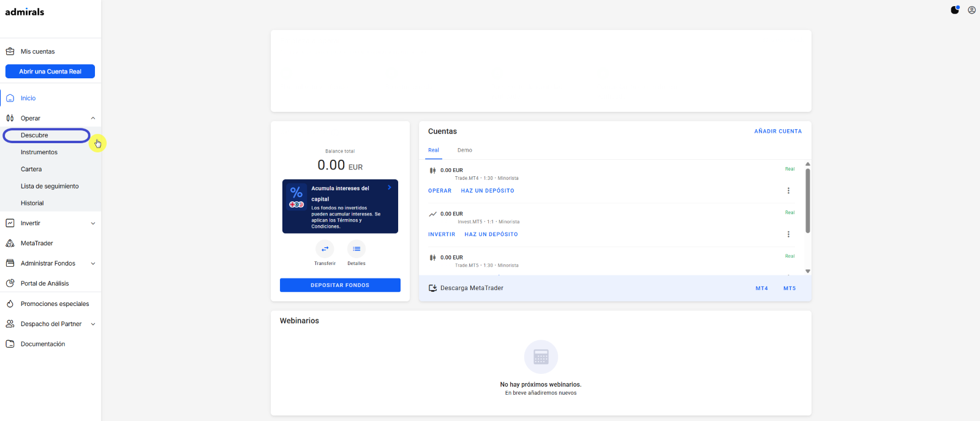
Task: Expand the Despacho del Partner chevron
Action: [x=93, y=324]
